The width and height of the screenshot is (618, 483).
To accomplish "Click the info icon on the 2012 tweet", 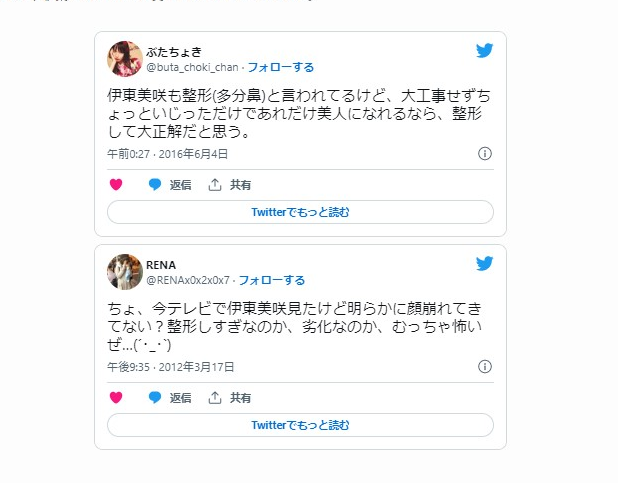I will click(485, 366).
